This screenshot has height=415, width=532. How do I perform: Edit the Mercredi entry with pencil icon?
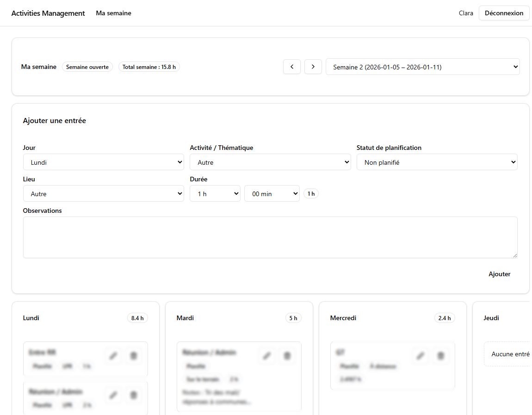pyautogui.click(x=421, y=356)
